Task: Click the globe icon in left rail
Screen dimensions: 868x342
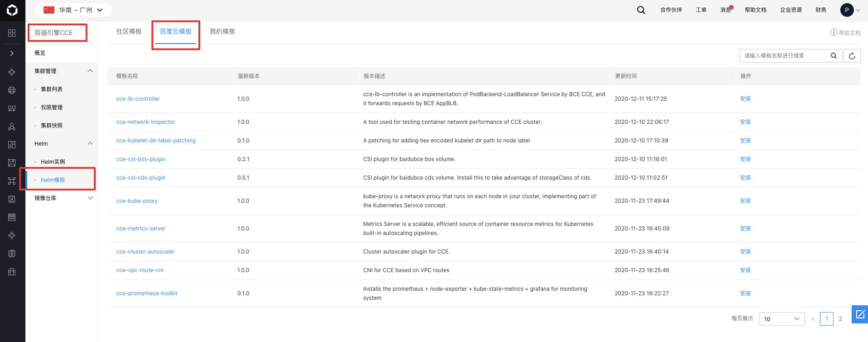Action: point(12,90)
